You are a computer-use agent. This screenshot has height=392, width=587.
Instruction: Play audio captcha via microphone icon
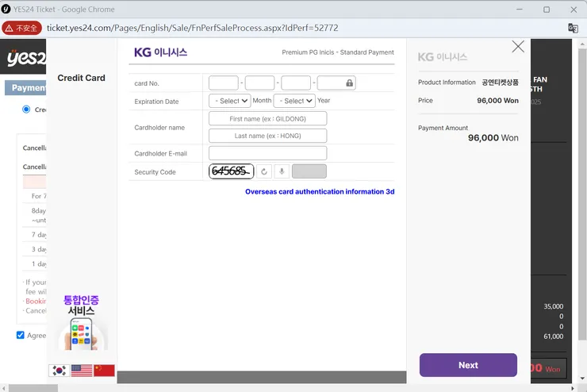click(282, 171)
